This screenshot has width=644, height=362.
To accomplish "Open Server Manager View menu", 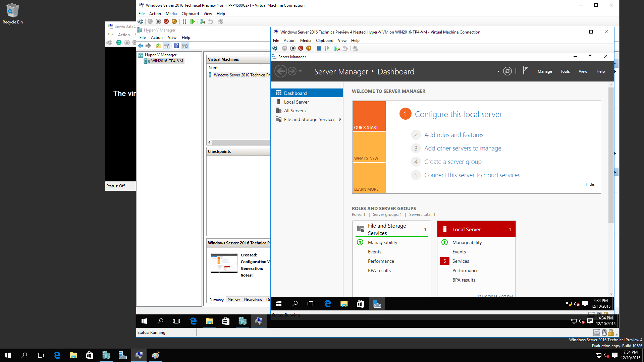I will click(x=583, y=71).
